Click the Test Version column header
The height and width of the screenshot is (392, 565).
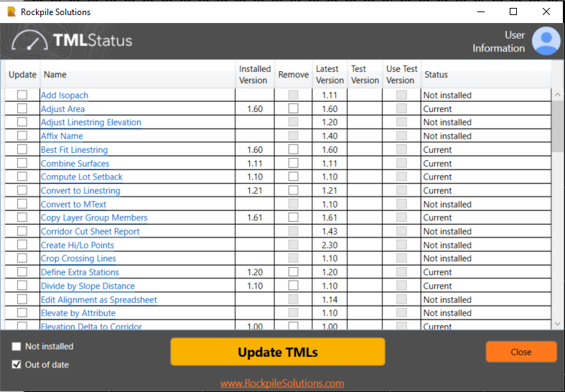click(365, 74)
